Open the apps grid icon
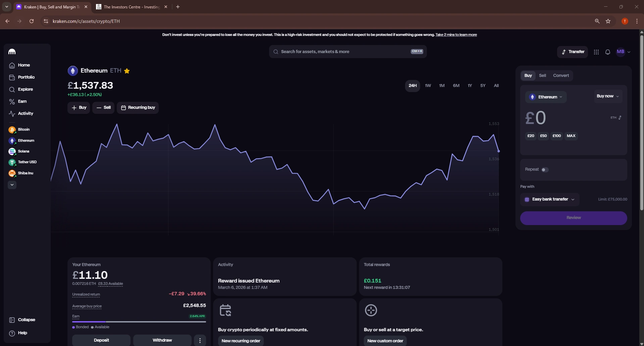The image size is (644, 346). click(596, 52)
